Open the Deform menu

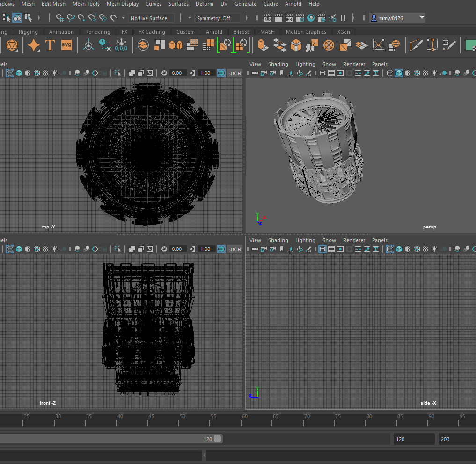(205, 4)
